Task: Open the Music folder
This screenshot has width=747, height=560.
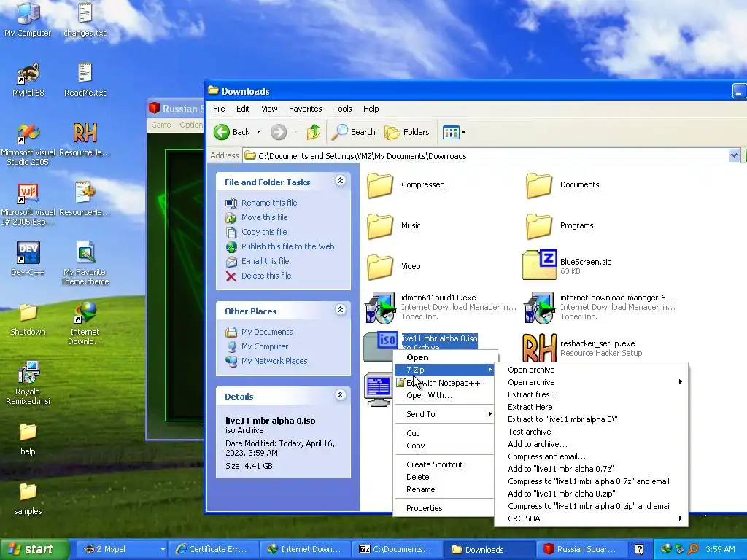Action: [x=394, y=226]
